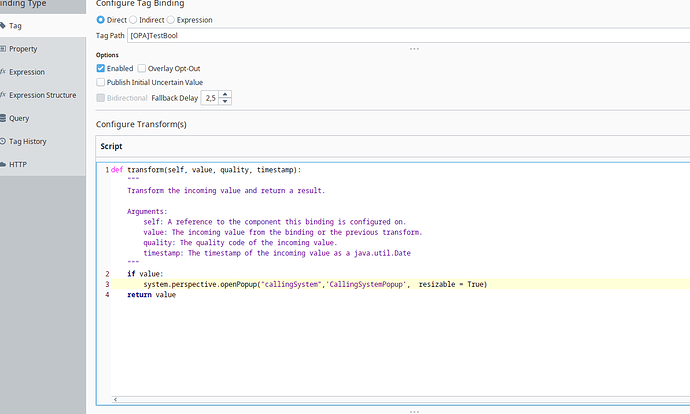Click the Tag binding icon
This screenshot has height=414, width=690.
pyautogui.click(x=3, y=26)
